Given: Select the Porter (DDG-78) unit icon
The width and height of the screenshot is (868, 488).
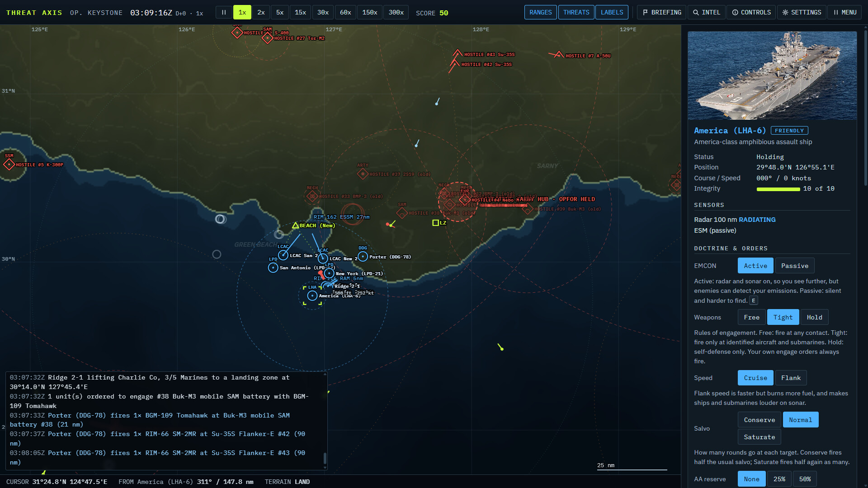Looking at the screenshot, I should tap(363, 257).
